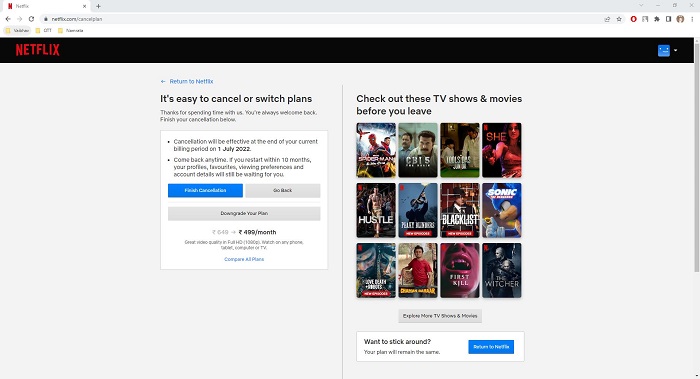Click the blue Return to Netflix button
Screen dimensions: 700x379
[x=491, y=347]
